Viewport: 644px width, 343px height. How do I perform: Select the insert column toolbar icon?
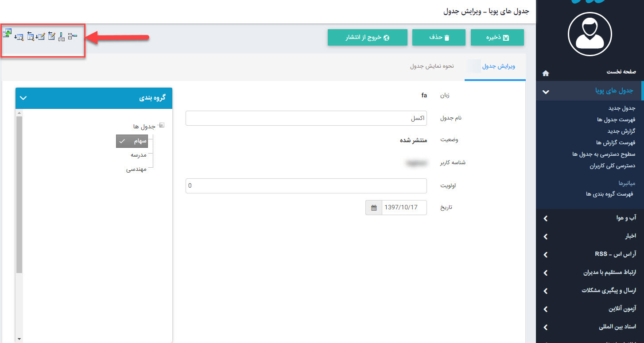(x=62, y=36)
